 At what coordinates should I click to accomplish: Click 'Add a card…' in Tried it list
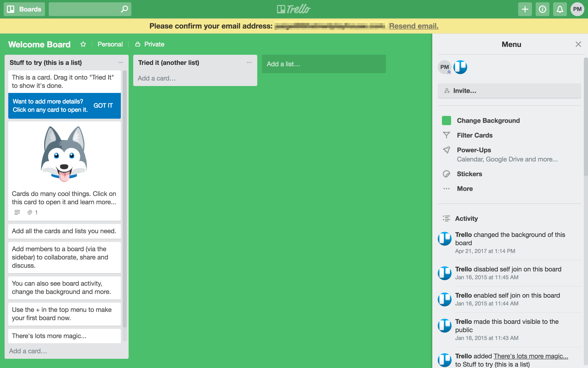tap(157, 78)
